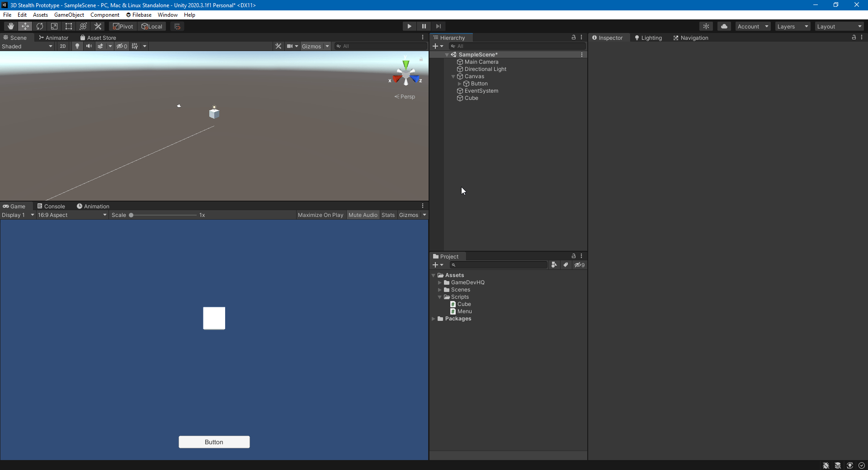Open the GameObject menu

pos(69,15)
